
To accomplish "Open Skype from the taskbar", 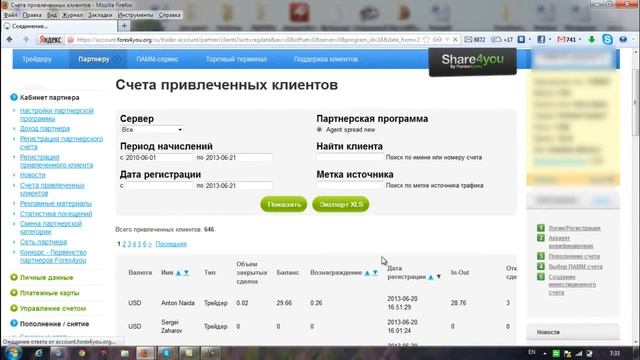I will point(167,353).
